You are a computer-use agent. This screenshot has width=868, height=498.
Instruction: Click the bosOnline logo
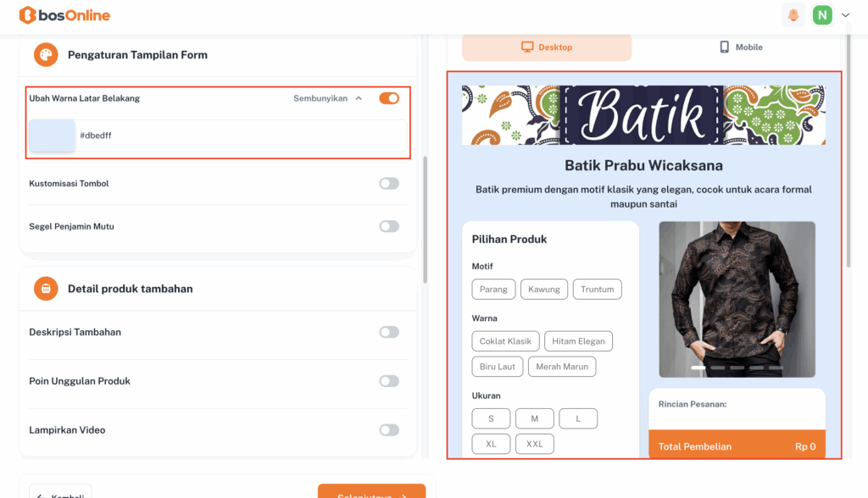coord(64,15)
